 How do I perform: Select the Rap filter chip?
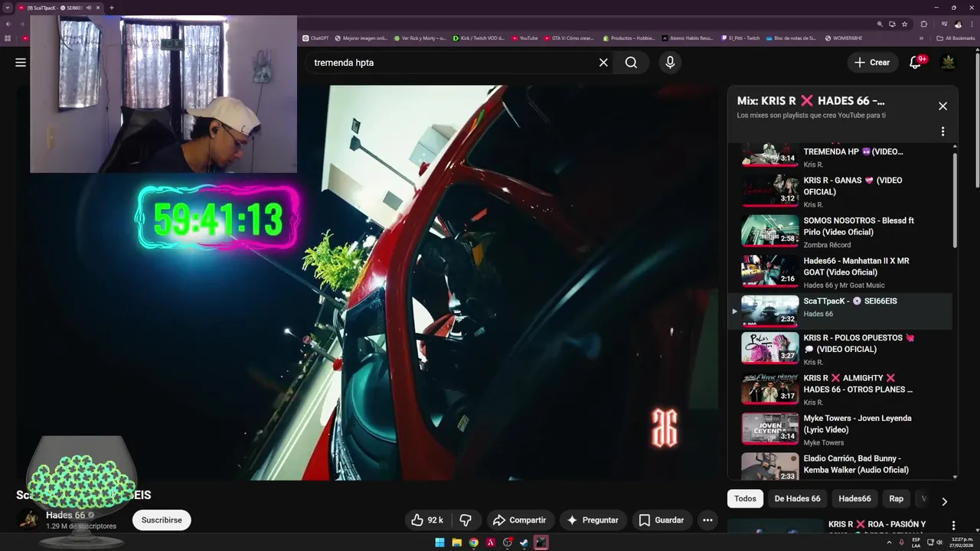tap(896, 499)
